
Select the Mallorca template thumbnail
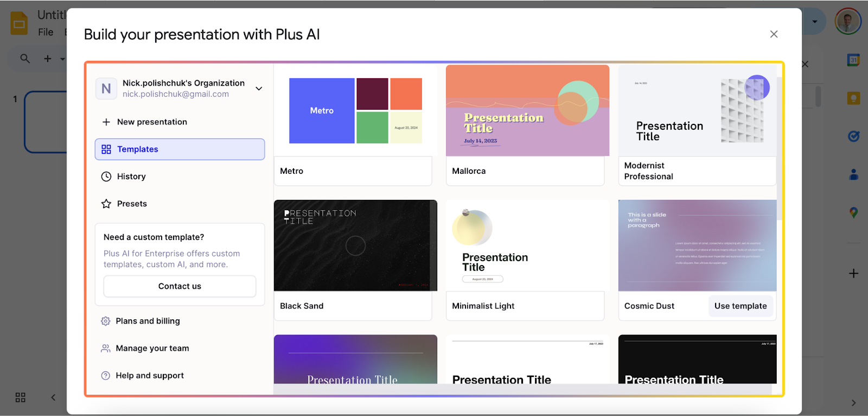tap(527, 111)
